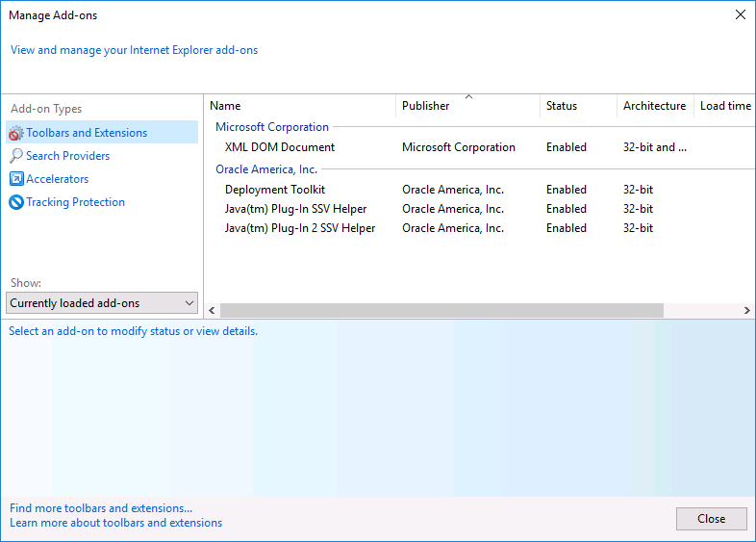
Task: Click Enabled status of Java(tm) Plug-In 2 SSV Helper
Action: coord(566,228)
